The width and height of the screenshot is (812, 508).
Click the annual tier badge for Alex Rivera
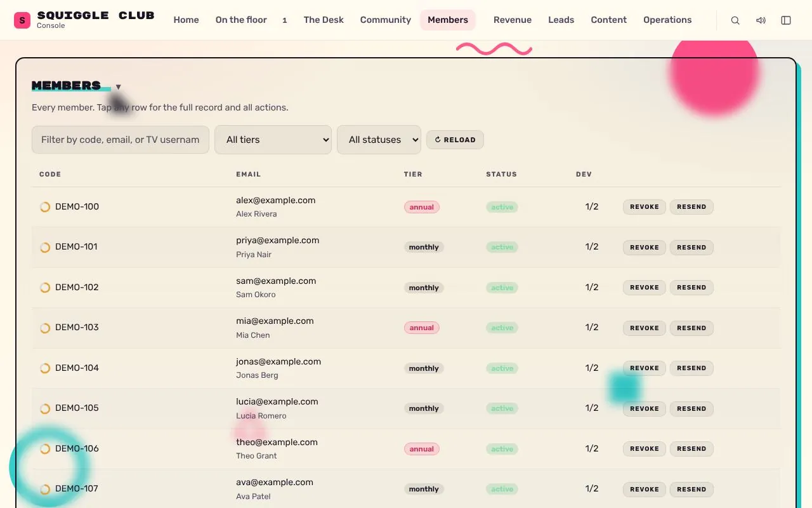point(422,207)
